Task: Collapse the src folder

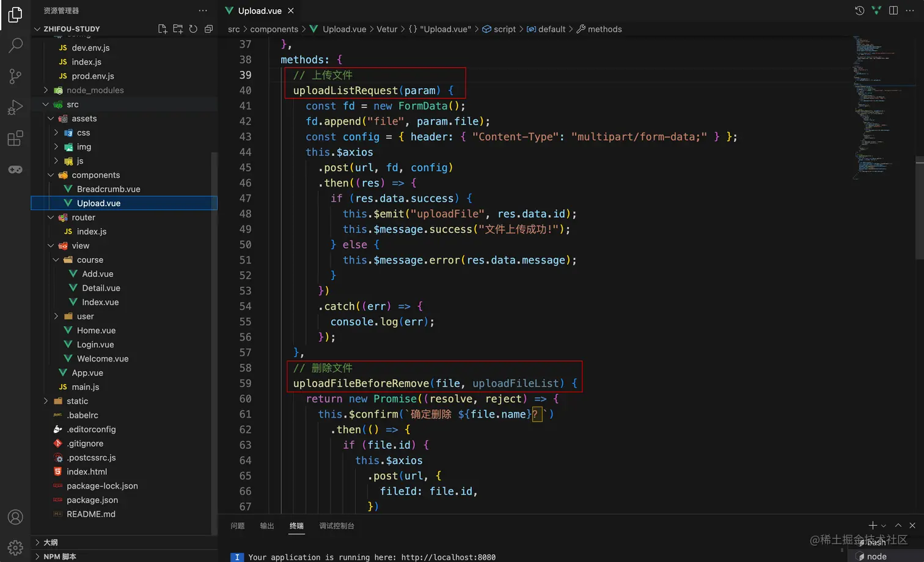Action: pos(46,105)
